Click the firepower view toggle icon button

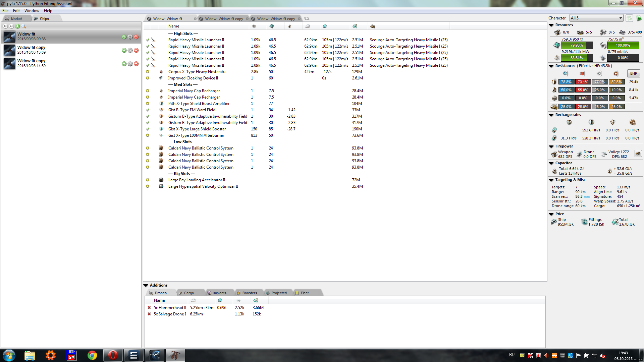[x=638, y=154]
